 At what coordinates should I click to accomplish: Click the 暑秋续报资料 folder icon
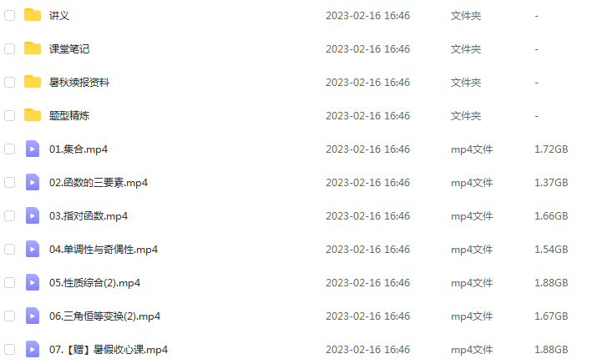(33, 82)
